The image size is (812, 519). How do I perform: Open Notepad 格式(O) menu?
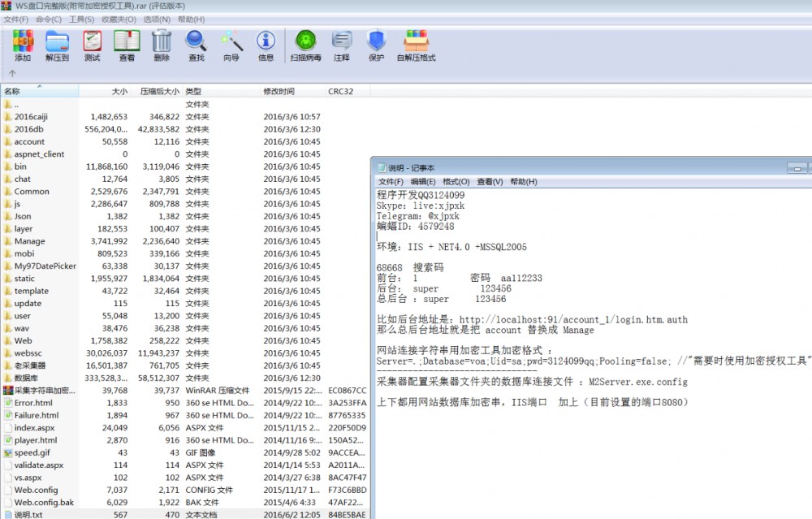456,182
